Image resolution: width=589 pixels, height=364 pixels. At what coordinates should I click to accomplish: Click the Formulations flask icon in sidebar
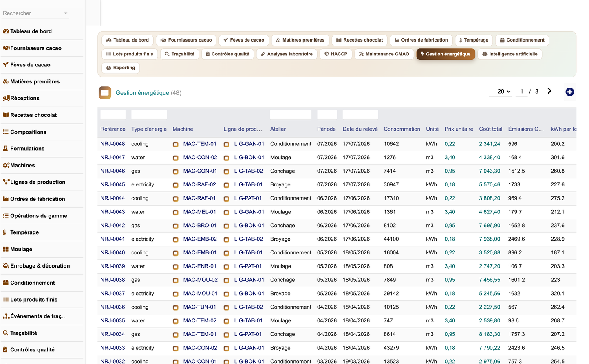5,149
